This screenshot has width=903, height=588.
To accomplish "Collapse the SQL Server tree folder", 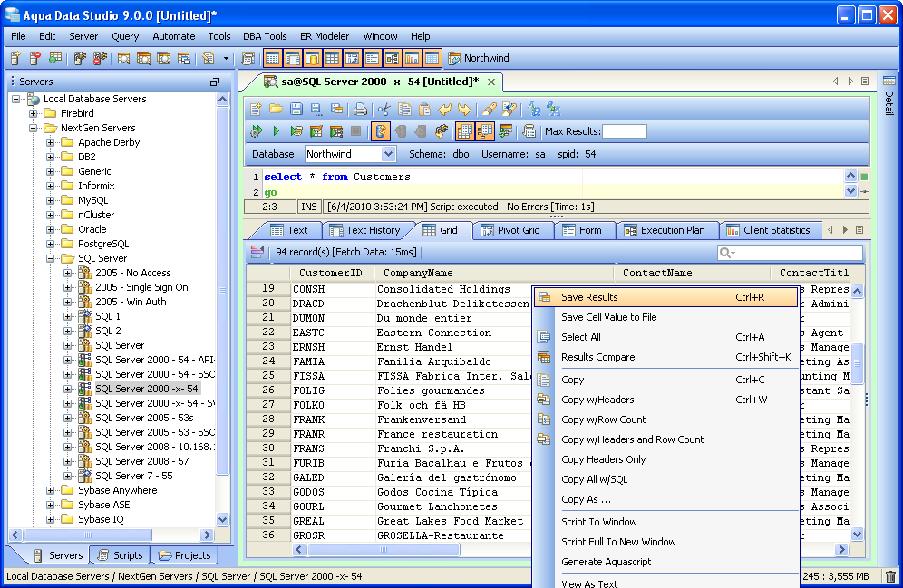I will (x=52, y=258).
